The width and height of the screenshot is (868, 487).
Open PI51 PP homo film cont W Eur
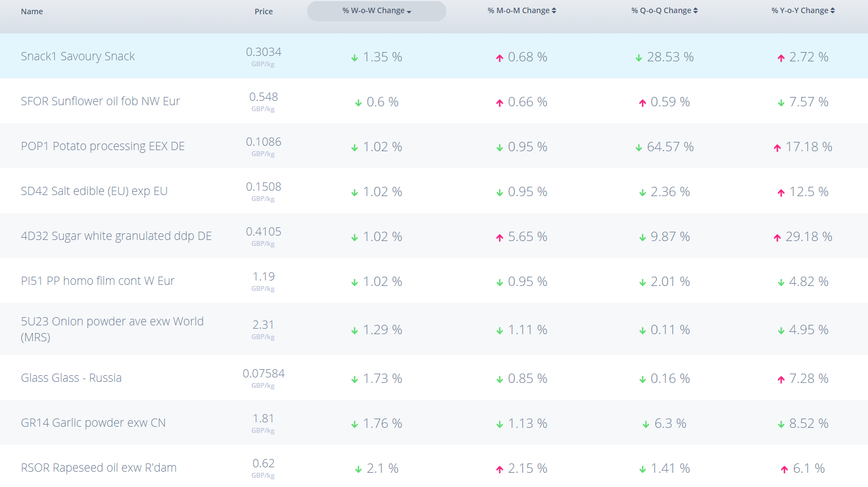coord(97,281)
